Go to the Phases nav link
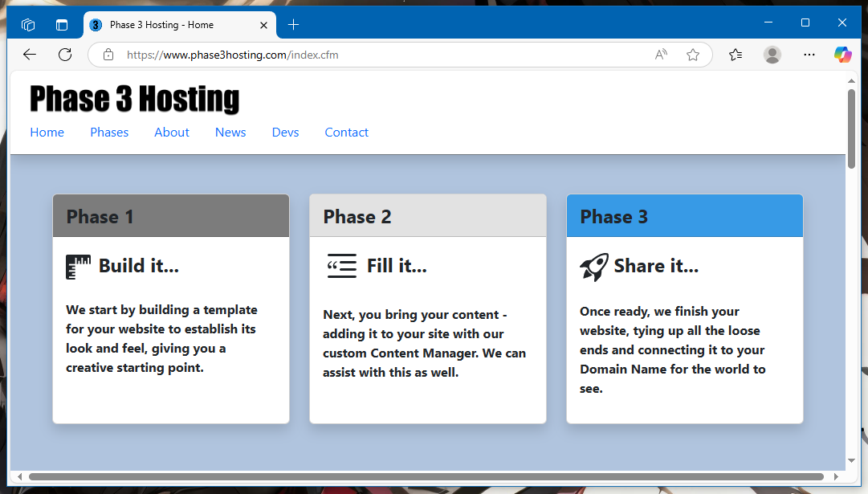This screenshot has height=494, width=868. point(109,133)
